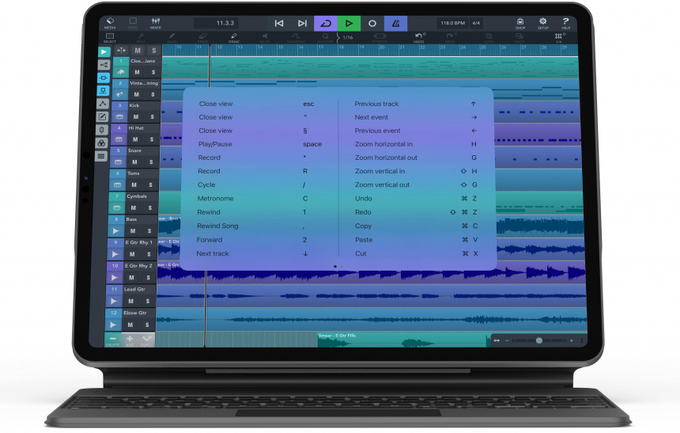680x433 pixels.
Task: Click the Duplicate chevron button
Action: (x=147, y=340)
